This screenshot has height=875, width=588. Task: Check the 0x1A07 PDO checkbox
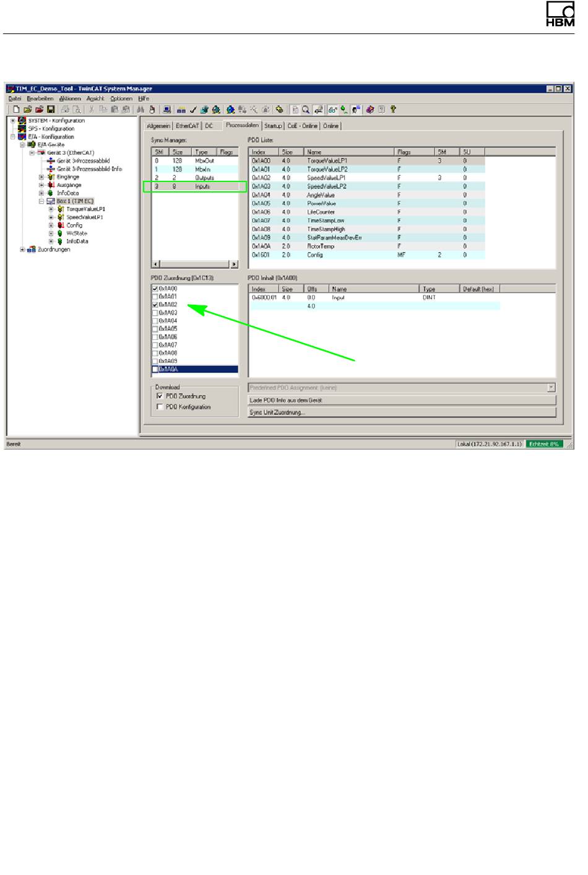coord(155,345)
